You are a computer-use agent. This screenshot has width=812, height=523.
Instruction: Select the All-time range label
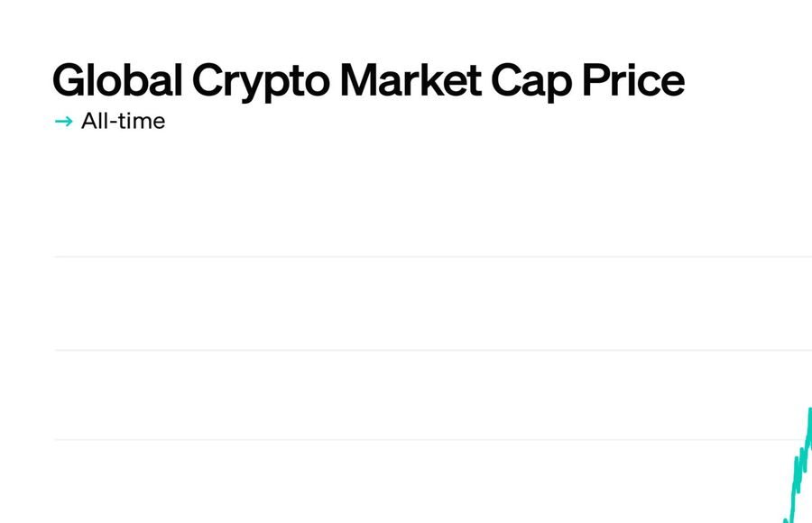coord(124,121)
